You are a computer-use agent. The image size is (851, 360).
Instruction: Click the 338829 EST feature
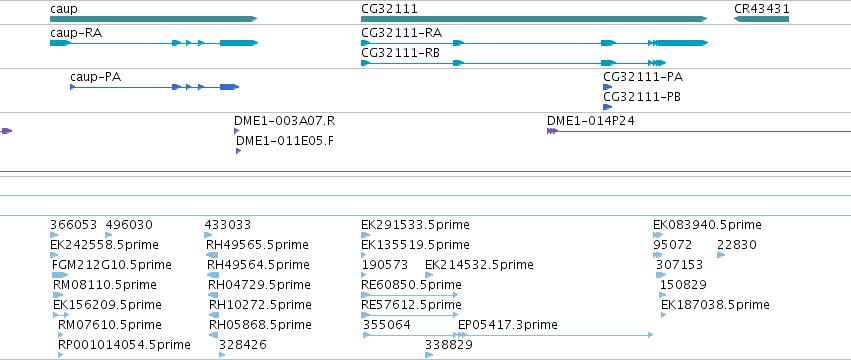coord(429,355)
